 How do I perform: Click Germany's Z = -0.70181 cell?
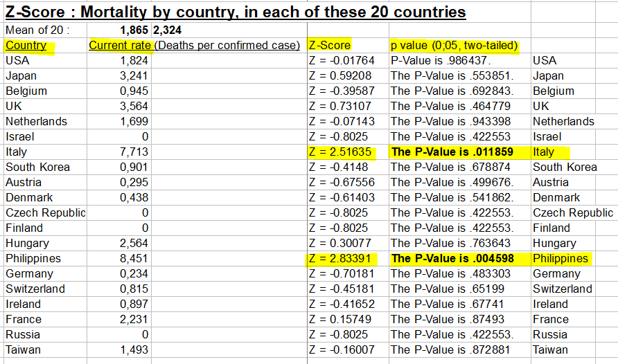(348, 273)
